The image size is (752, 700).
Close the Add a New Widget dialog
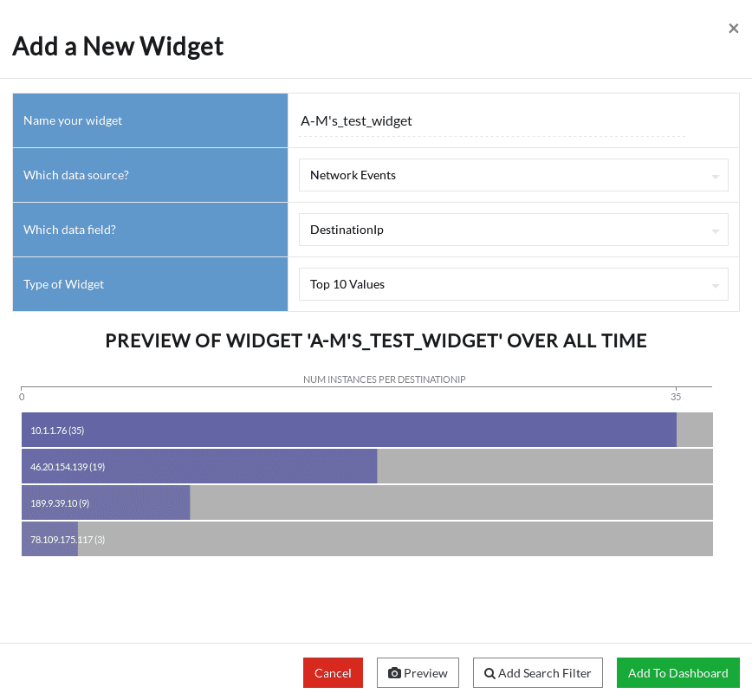tap(733, 29)
